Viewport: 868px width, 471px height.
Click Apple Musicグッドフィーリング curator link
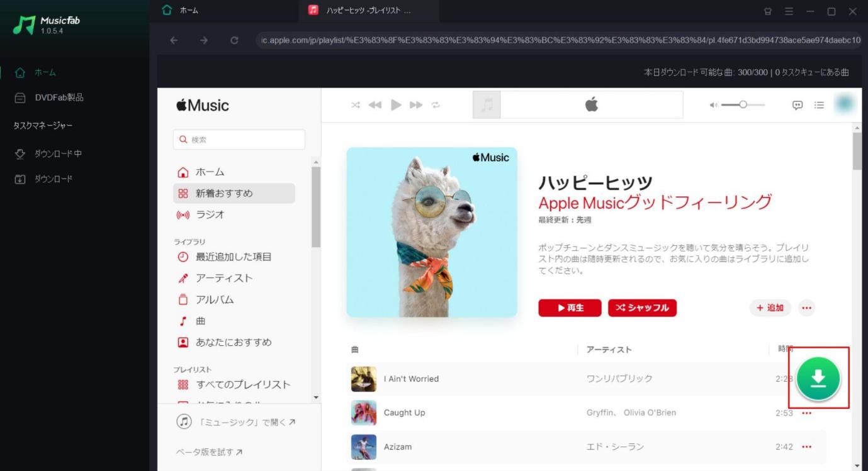coord(655,202)
